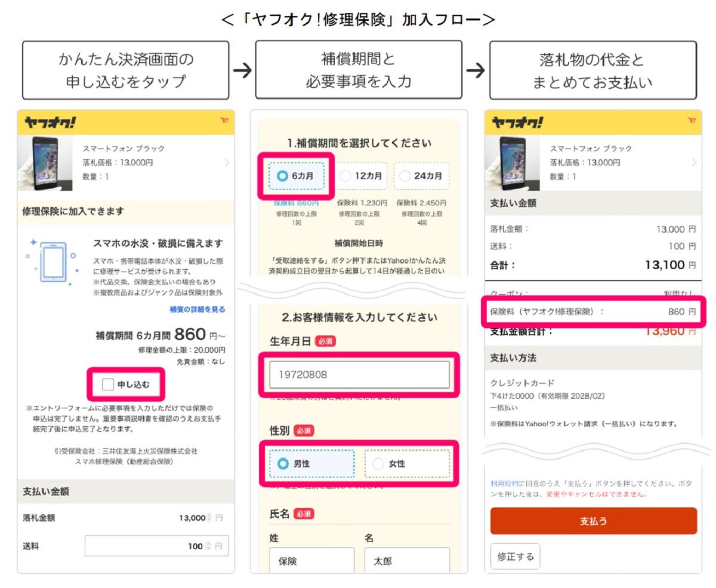Click the 1.補償期間を選択してください heading
716x588 pixels.
[x=359, y=143]
